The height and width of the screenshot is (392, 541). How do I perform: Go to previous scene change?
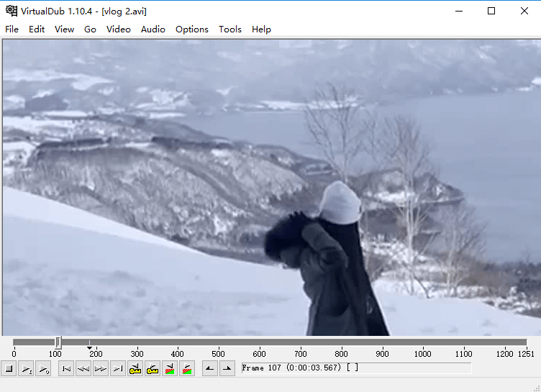(170, 369)
